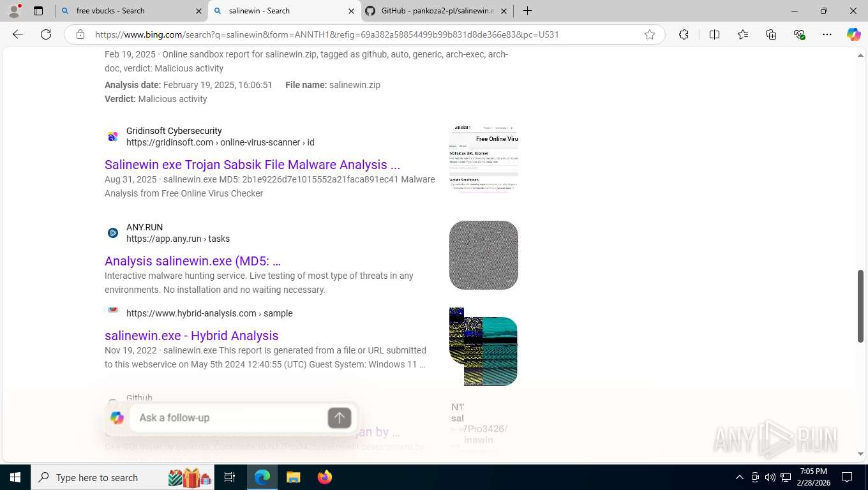This screenshot has height=490, width=868.
Task: Switch to GitHub pankoza2-pl tab
Action: click(437, 11)
